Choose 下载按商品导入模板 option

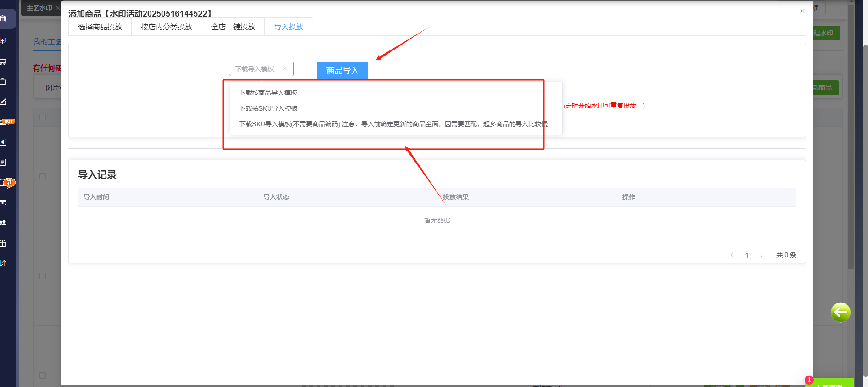coord(268,93)
